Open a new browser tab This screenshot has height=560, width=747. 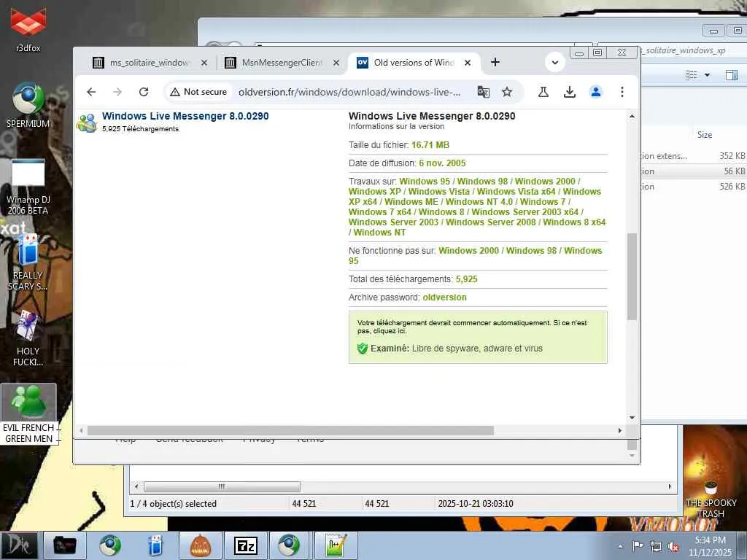495,63
